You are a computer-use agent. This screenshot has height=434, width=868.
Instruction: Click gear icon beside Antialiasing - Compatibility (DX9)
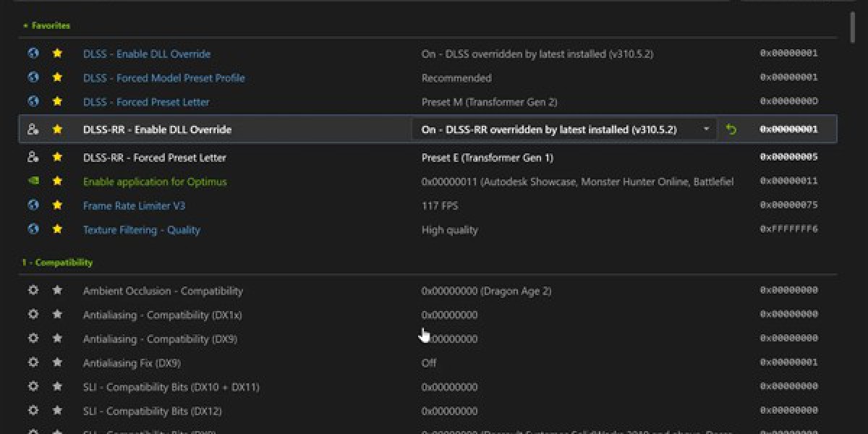click(x=33, y=339)
